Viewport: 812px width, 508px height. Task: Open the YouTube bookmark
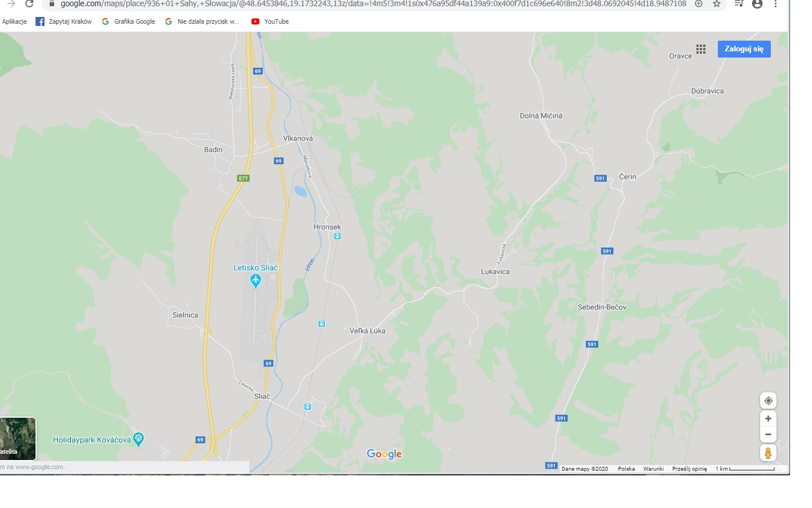270,21
